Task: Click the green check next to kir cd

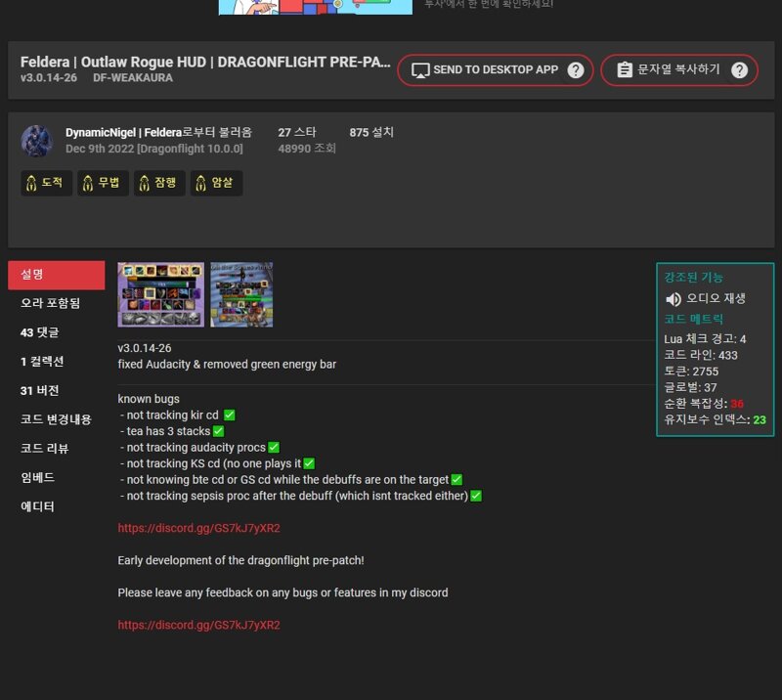Action: [229, 416]
